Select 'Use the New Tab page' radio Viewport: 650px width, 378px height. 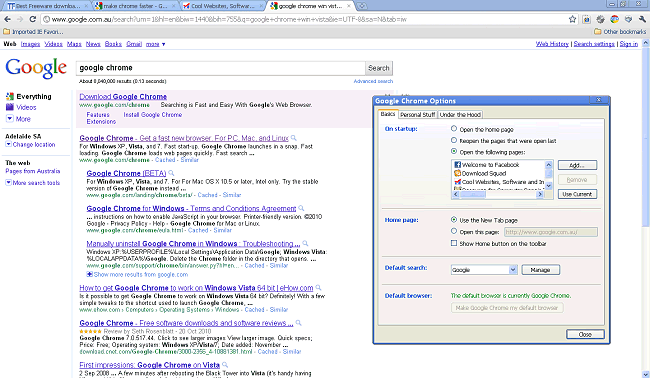pos(454,220)
